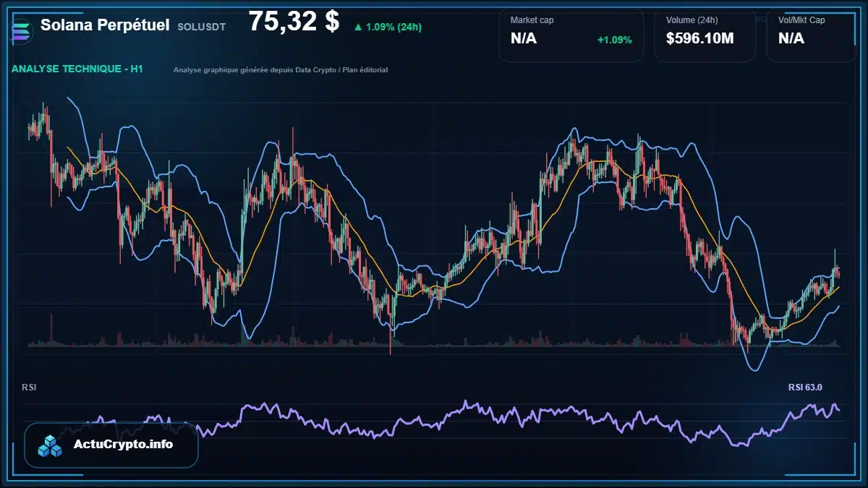
Task: Click the ANALYSE TECHNIQUE - H1 heading
Action: pos(77,69)
